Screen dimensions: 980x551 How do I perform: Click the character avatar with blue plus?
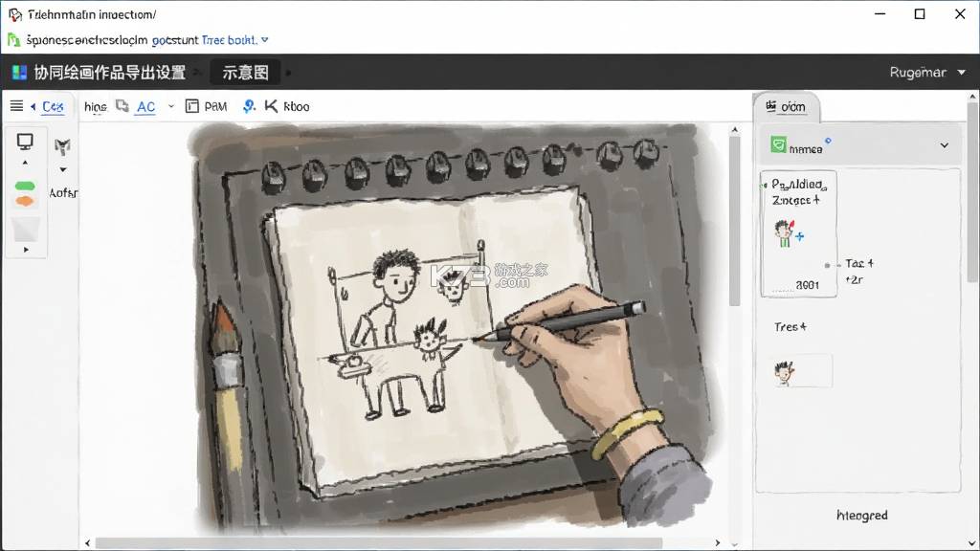783,233
